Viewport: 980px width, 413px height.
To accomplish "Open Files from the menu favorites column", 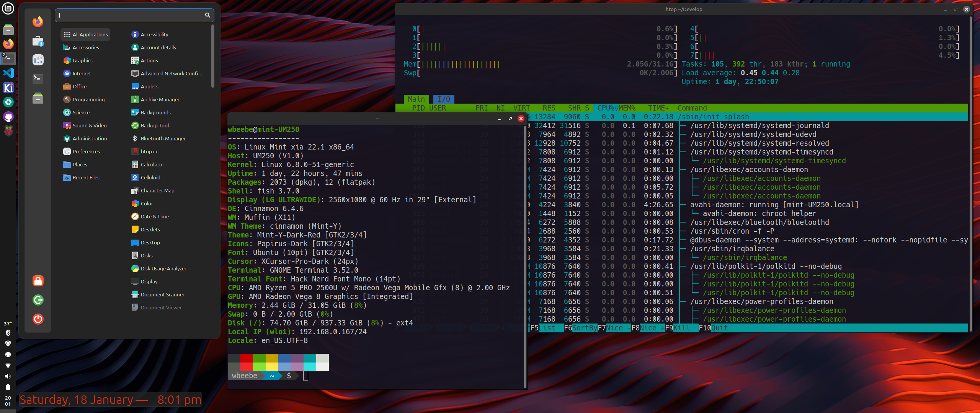I will [x=38, y=98].
